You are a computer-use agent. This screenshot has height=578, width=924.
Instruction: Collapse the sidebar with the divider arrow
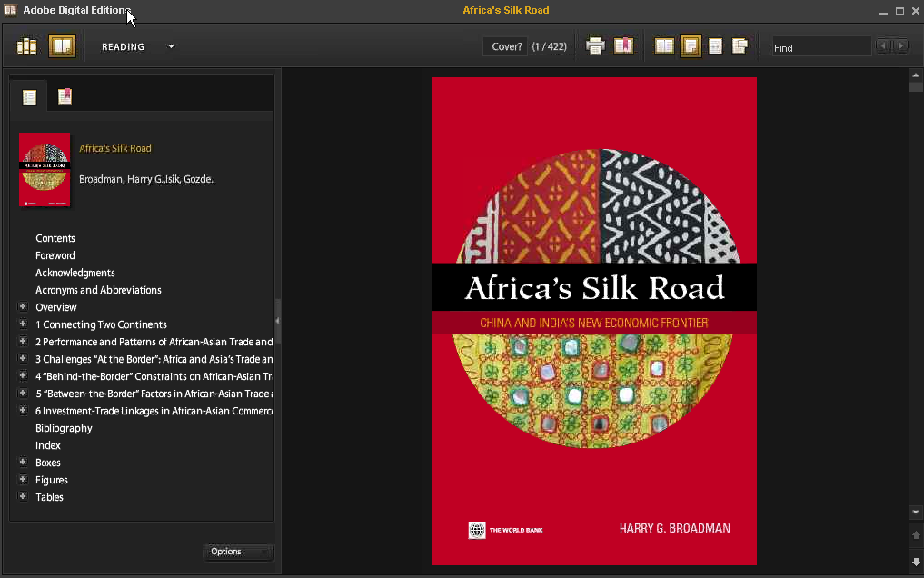[277, 321]
